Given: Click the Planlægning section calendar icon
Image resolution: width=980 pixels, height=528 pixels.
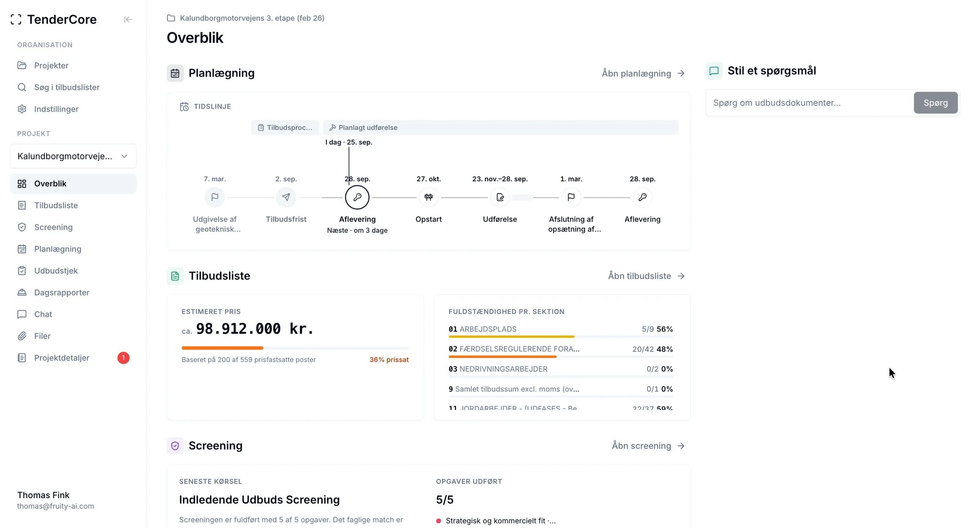Looking at the screenshot, I should 175,73.
